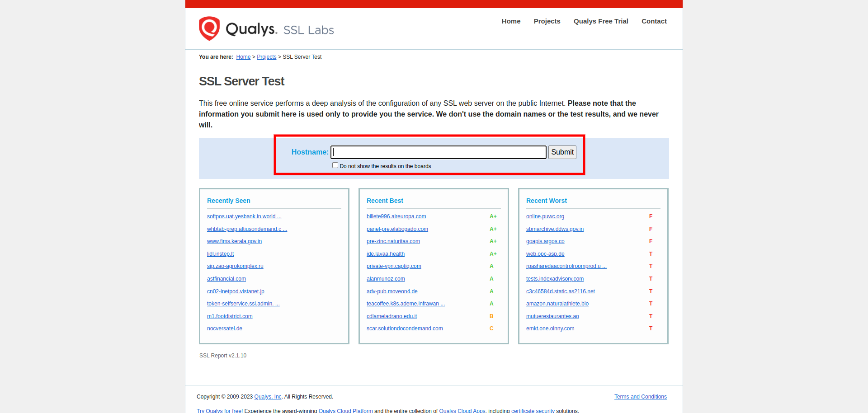
Task: Open scar.solutiondocondemand.com report
Action: [405, 329]
